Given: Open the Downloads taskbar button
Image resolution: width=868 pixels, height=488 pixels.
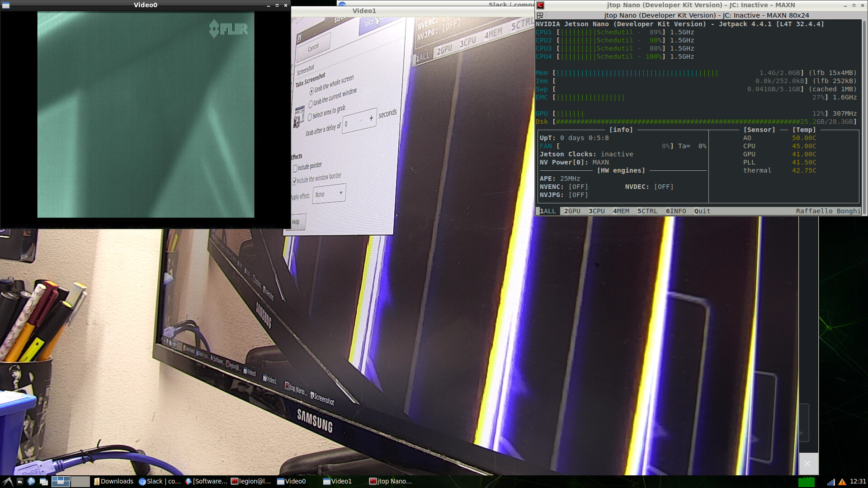Looking at the screenshot, I should click(x=113, y=482).
